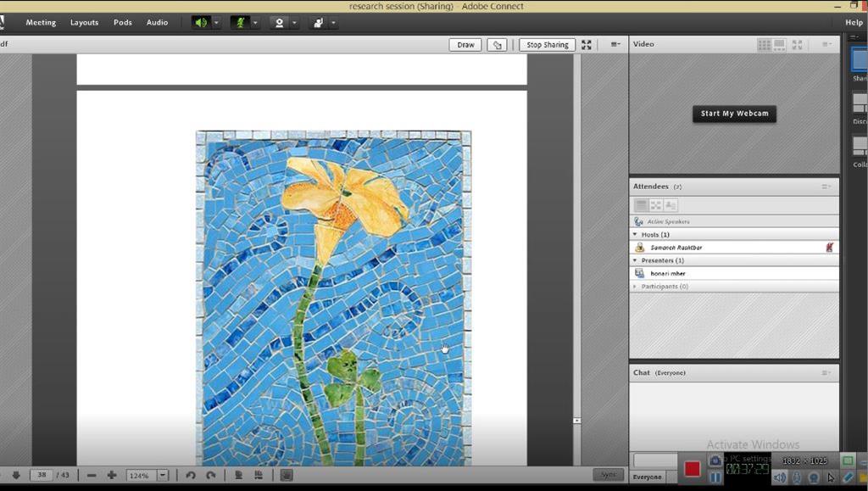
Task: Click the recorder pen annotation icon
Action: click(848, 477)
